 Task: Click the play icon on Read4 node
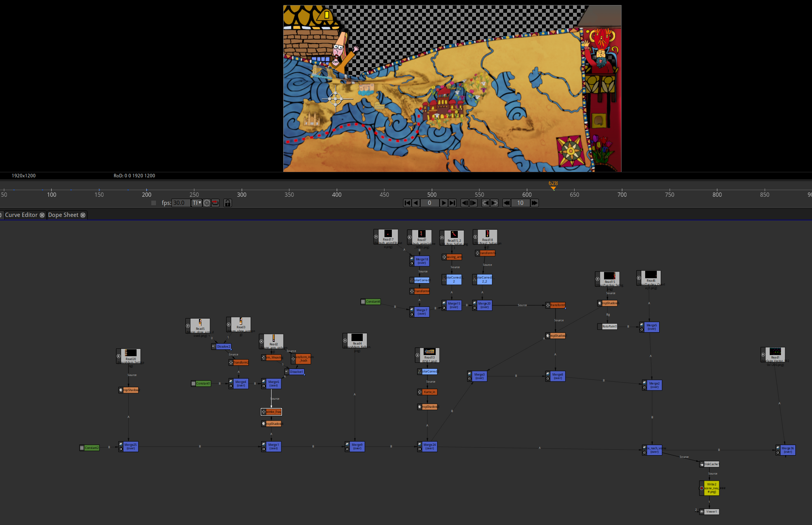[345, 341]
